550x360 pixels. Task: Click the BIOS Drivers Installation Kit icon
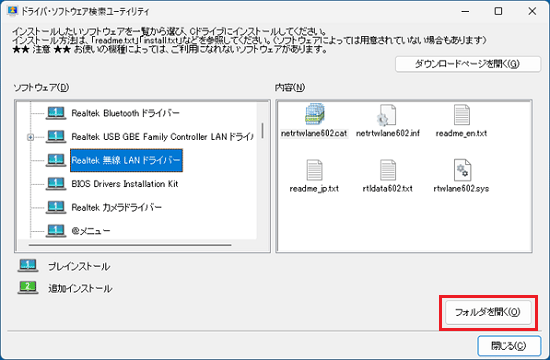[56, 184]
